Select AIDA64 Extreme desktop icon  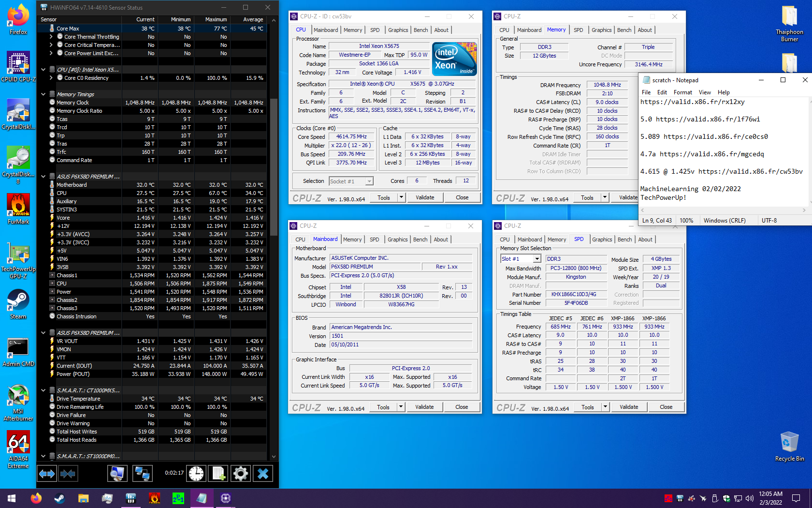tap(18, 450)
